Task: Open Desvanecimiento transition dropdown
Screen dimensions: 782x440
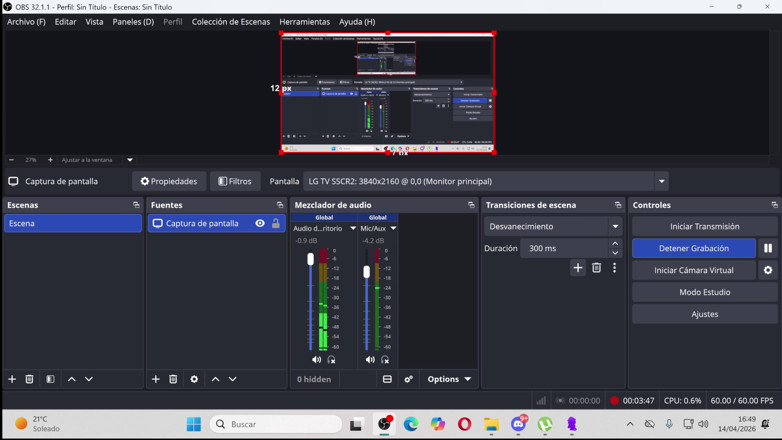Action: 553,226
